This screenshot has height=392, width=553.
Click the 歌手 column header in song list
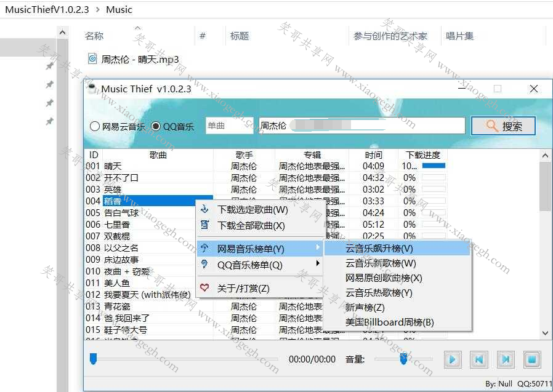click(244, 154)
